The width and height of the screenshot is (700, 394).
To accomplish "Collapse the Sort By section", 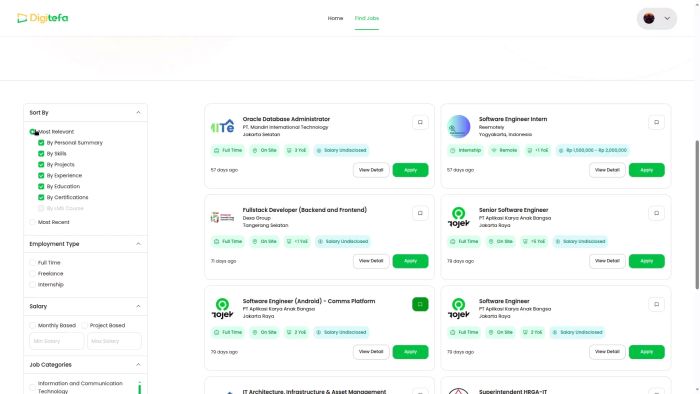I will [138, 112].
